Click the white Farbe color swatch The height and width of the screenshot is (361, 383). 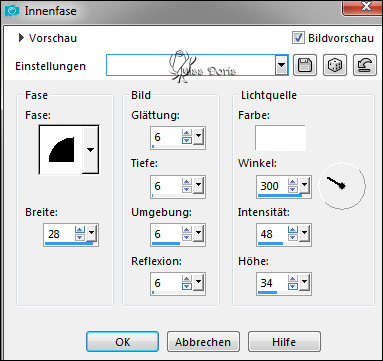[x=280, y=138]
